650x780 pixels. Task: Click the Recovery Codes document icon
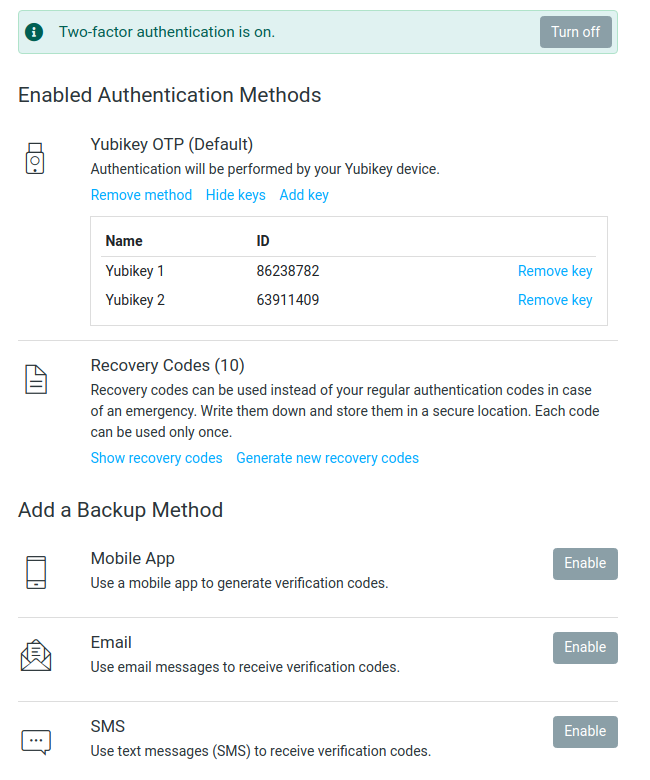coord(36,380)
